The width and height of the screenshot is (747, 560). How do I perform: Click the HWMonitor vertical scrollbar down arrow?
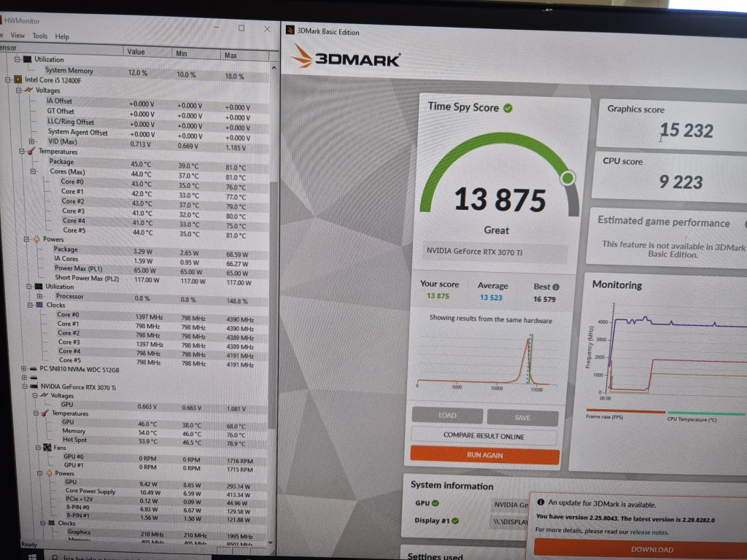tap(271, 542)
